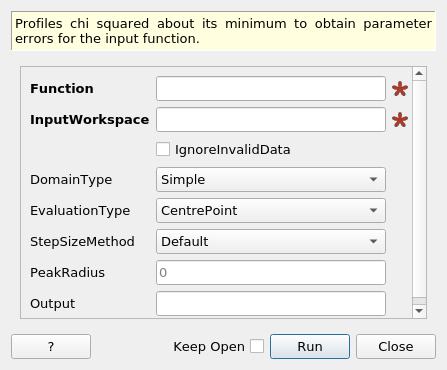Enable the IgnoreInvalidData checkbox
Image resolution: width=447 pixels, height=370 pixels.
(x=163, y=149)
